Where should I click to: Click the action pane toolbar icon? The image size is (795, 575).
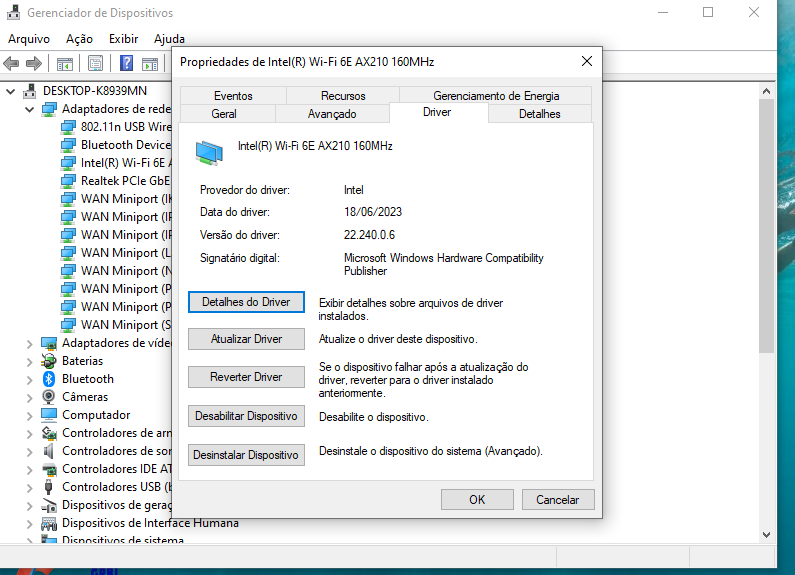(x=150, y=63)
